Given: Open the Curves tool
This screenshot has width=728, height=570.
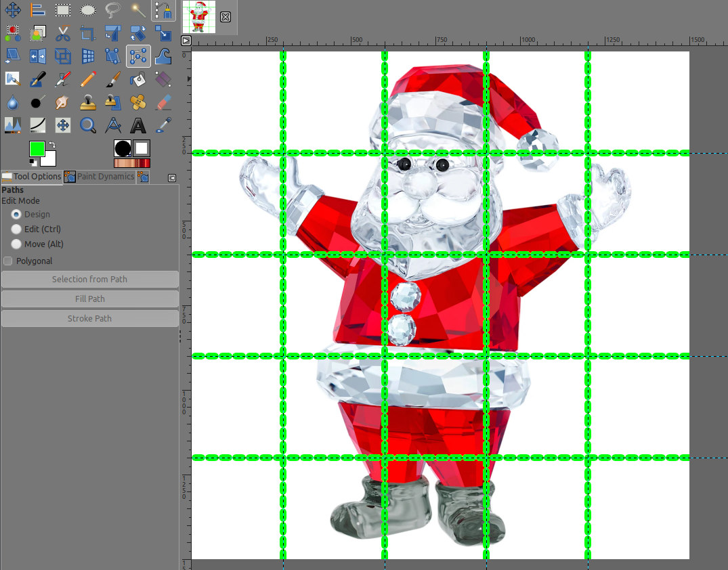Looking at the screenshot, I should pos(38,125).
